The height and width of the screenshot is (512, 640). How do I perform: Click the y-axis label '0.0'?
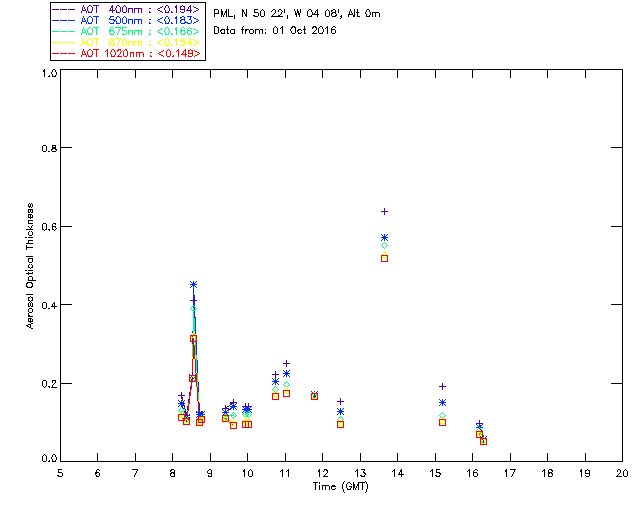click(49, 459)
